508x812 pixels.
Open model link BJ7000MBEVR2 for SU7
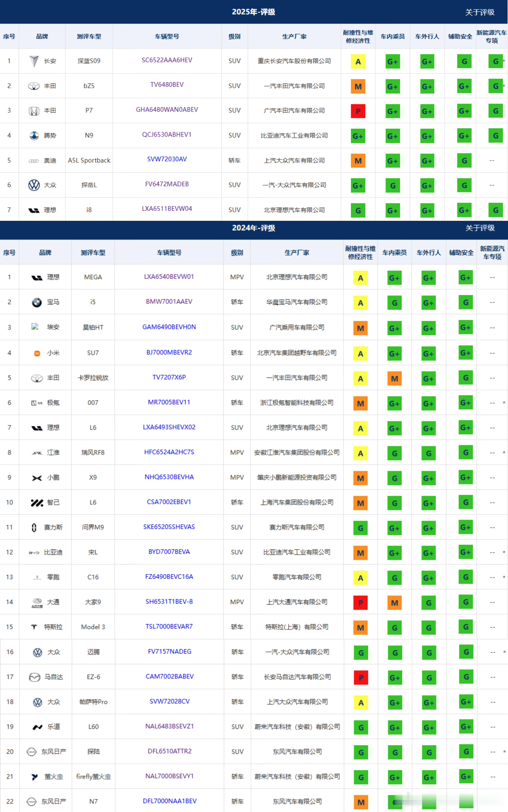pyautogui.click(x=169, y=352)
